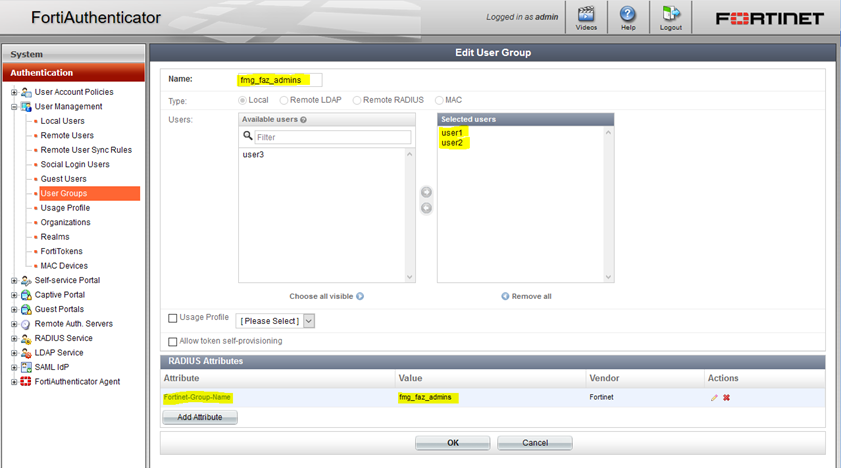The height and width of the screenshot is (468, 841).
Task: Delete attribute with red X icon
Action: point(726,398)
